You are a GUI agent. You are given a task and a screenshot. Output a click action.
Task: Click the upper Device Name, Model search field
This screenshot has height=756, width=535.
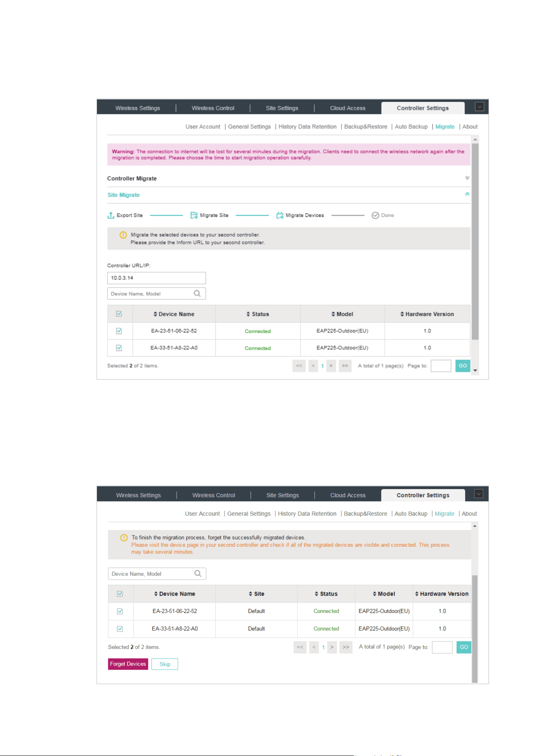(x=156, y=294)
